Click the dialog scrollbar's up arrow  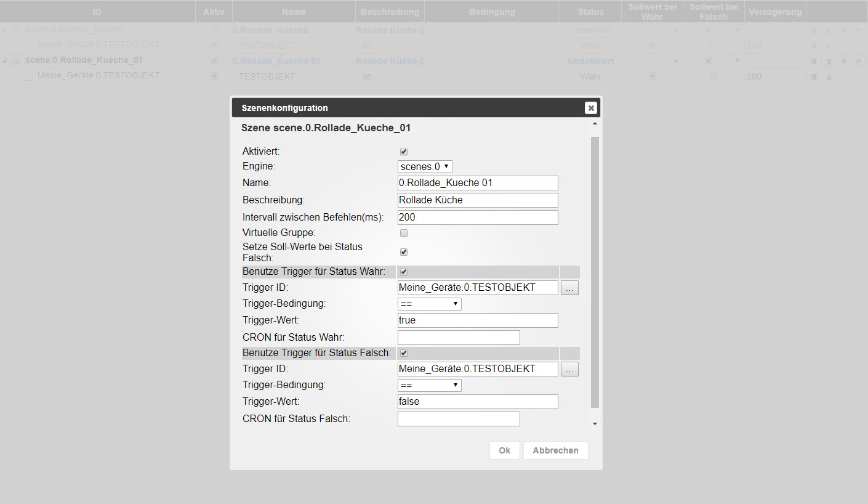[595, 124]
